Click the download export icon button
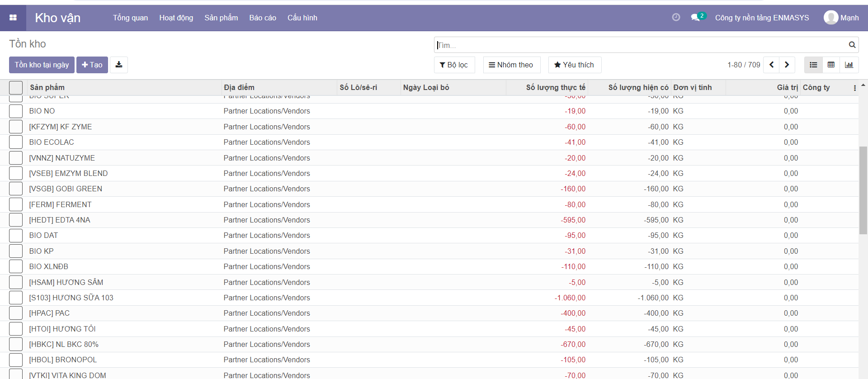Screen dimensions: 868x379 click(119, 65)
